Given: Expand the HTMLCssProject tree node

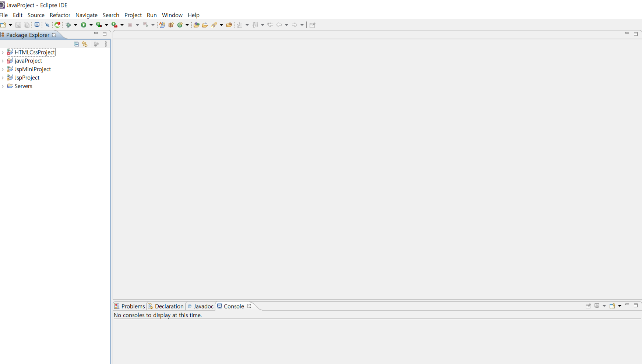Looking at the screenshot, I should click(x=3, y=53).
